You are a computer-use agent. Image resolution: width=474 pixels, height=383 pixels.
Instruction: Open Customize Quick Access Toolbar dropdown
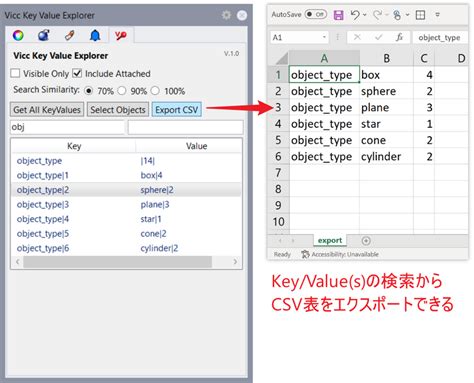pos(438,15)
